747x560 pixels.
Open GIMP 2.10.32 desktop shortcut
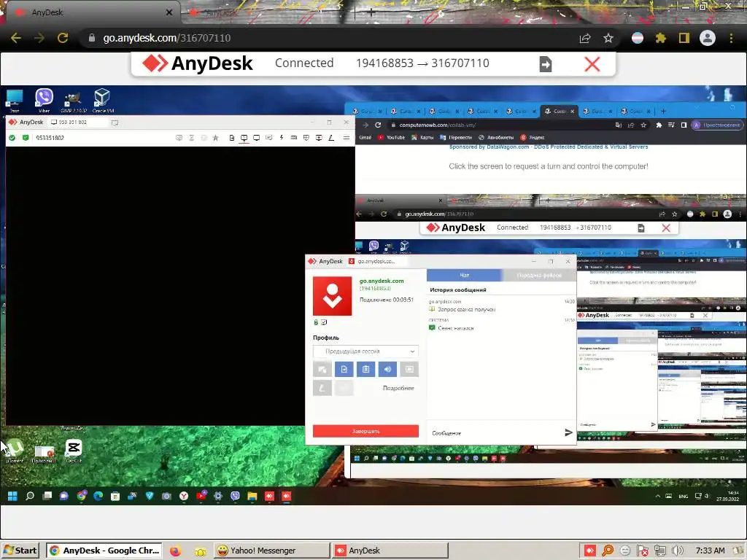tap(74, 101)
